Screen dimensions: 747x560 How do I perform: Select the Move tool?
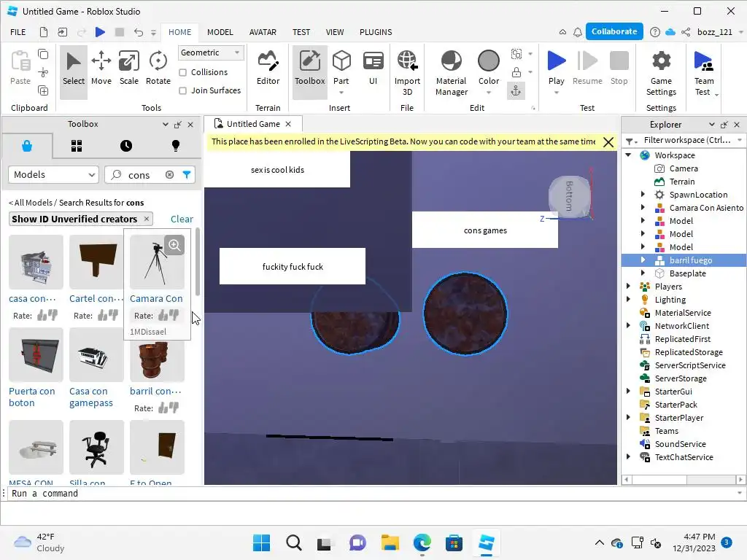click(x=101, y=68)
